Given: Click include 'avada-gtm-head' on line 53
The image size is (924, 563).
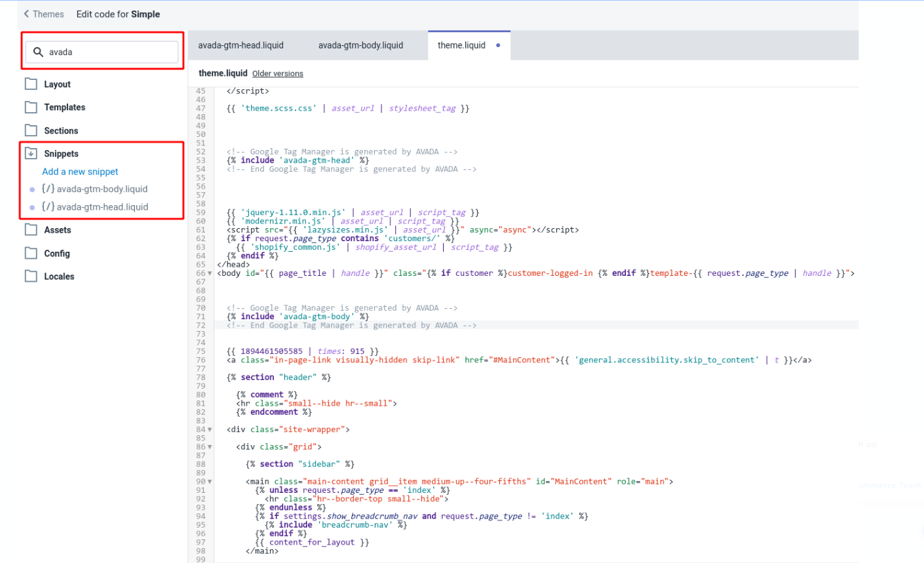Looking at the screenshot, I should click(x=298, y=160).
